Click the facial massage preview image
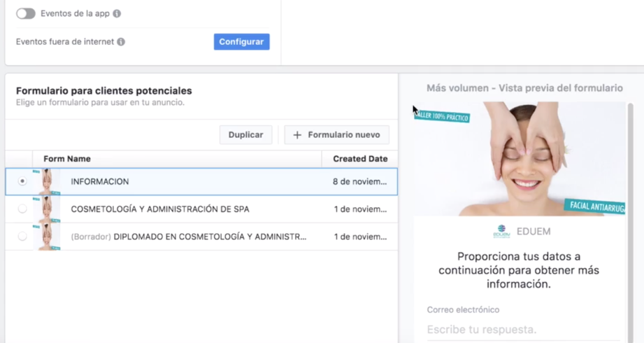Viewport: 644px width, 343px height. 518,159
